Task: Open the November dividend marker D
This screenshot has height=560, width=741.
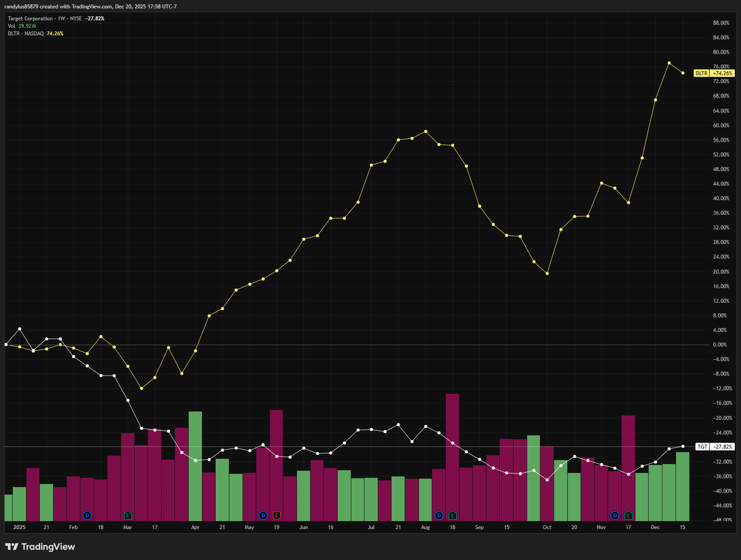Action: (615, 515)
